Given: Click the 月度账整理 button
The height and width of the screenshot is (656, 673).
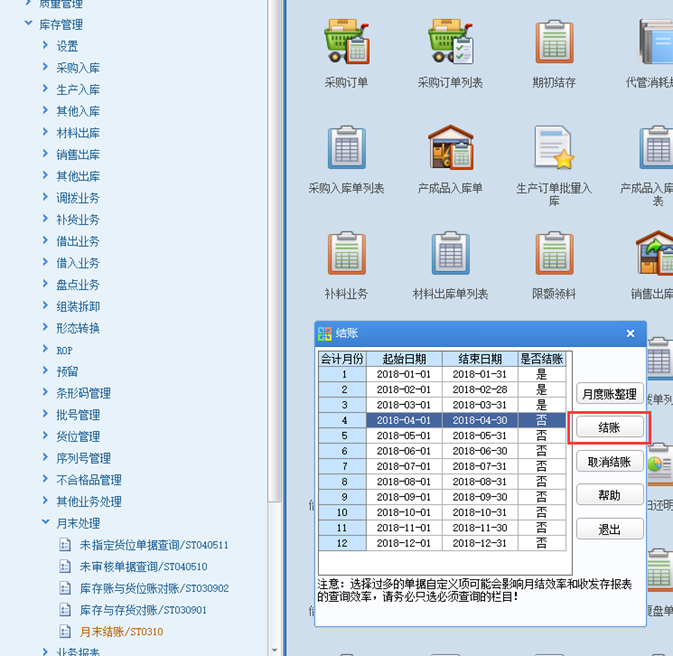Looking at the screenshot, I should (x=609, y=394).
